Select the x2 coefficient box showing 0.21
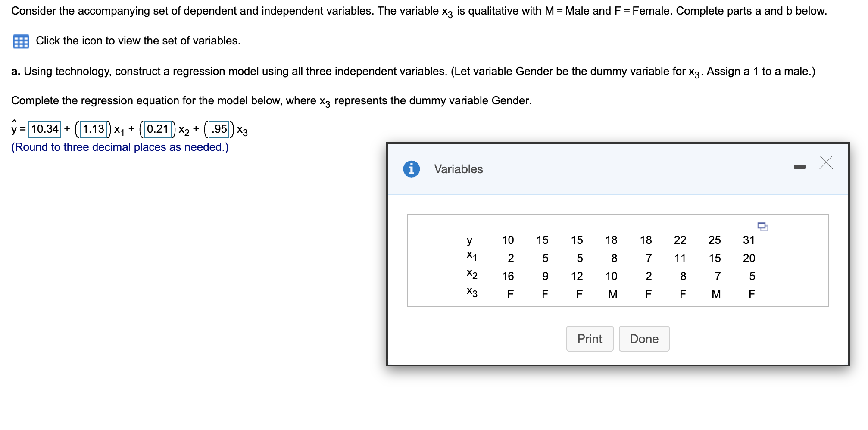Viewport: 868px width, 430px height. pos(158,128)
